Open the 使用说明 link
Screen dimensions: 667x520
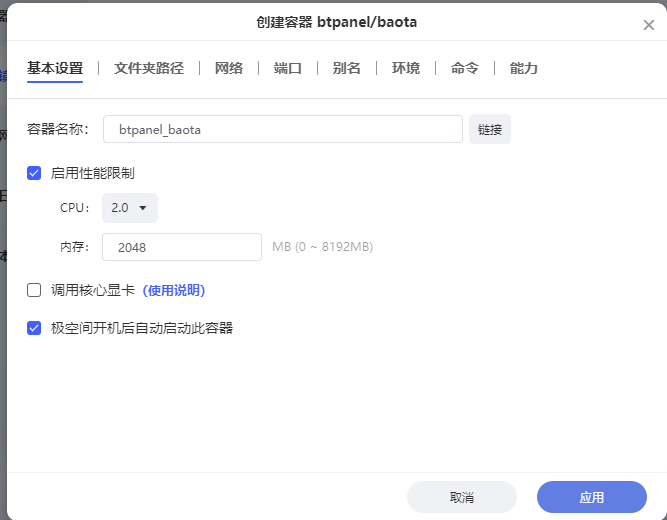click(174, 290)
